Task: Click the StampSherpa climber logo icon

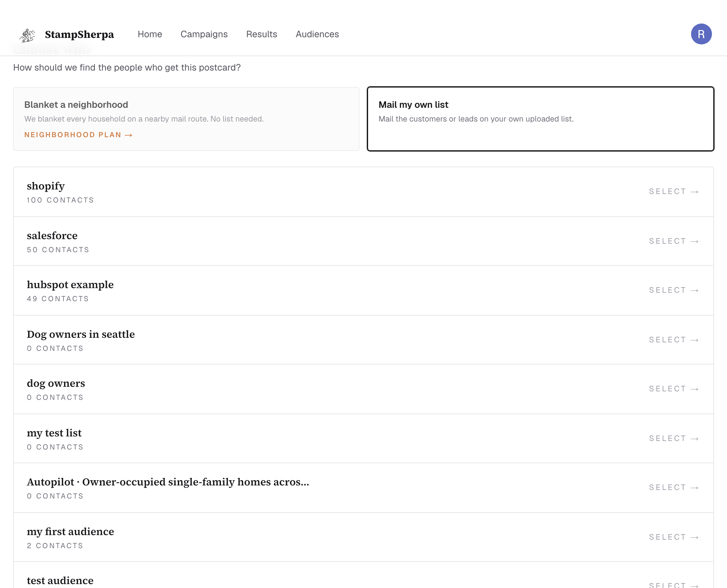Action: [x=27, y=35]
